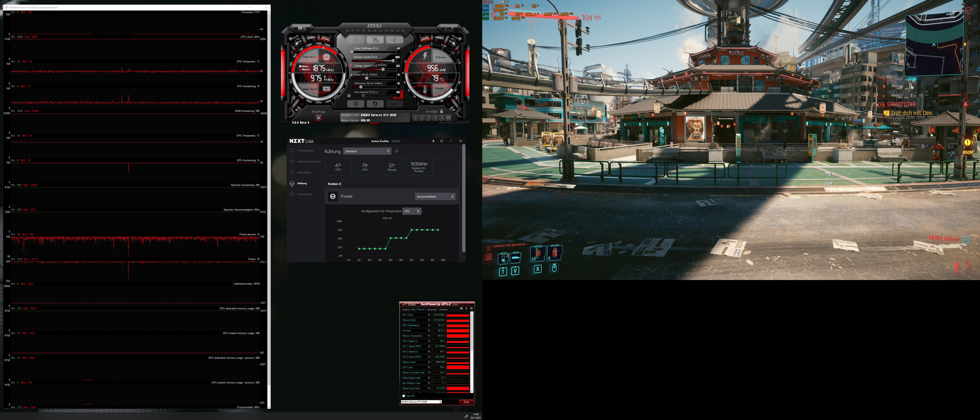Reset Afterburner settings with revert arrow
This screenshot has width=980, height=420.
coord(375,104)
